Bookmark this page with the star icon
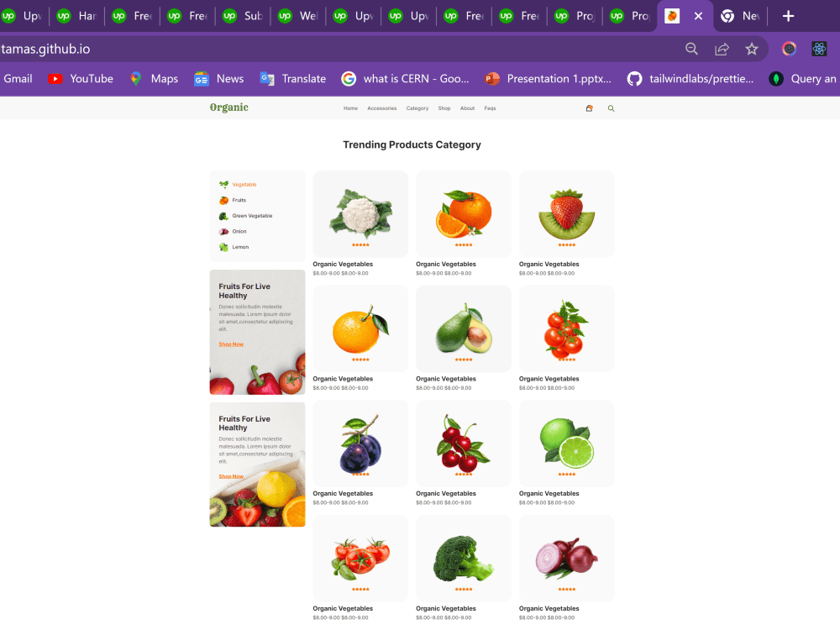 click(x=752, y=50)
